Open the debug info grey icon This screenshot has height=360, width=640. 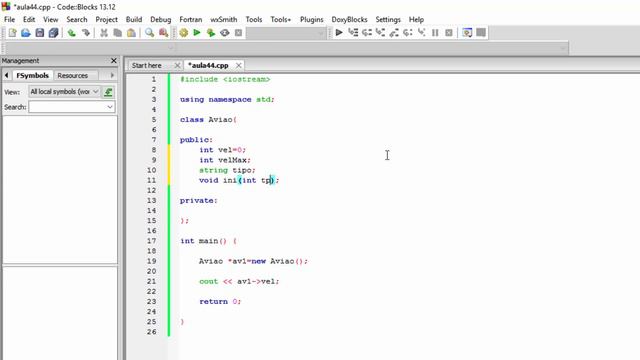pyautogui.click(x=481, y=33)
